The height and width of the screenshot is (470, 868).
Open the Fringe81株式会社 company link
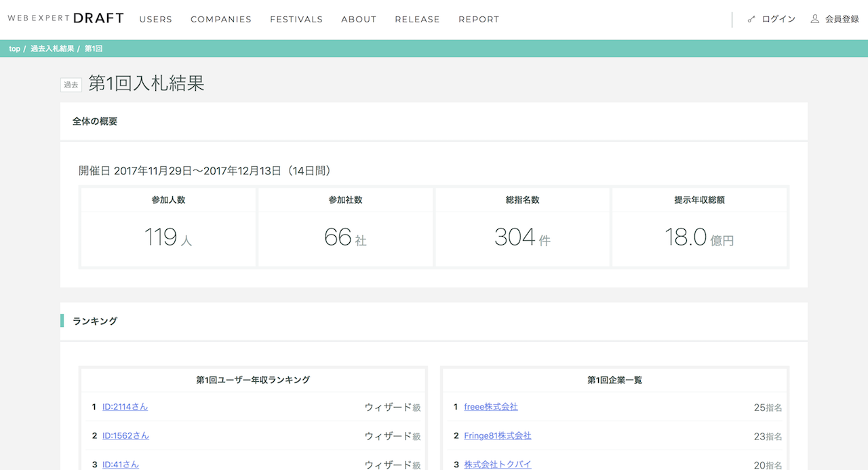click(497, 436)
